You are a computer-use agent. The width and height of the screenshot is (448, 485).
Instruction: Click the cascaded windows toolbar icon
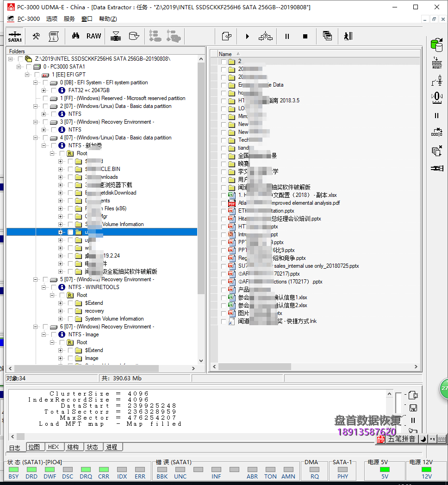point(327,36)
